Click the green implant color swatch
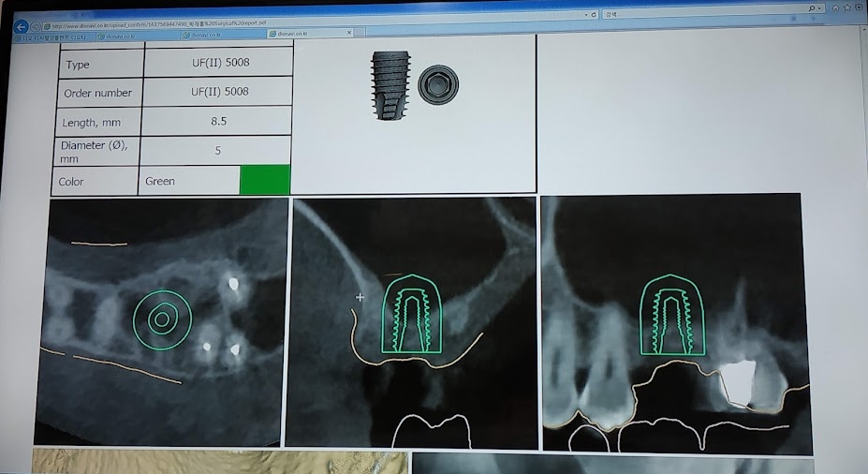 tap(265, 180)
